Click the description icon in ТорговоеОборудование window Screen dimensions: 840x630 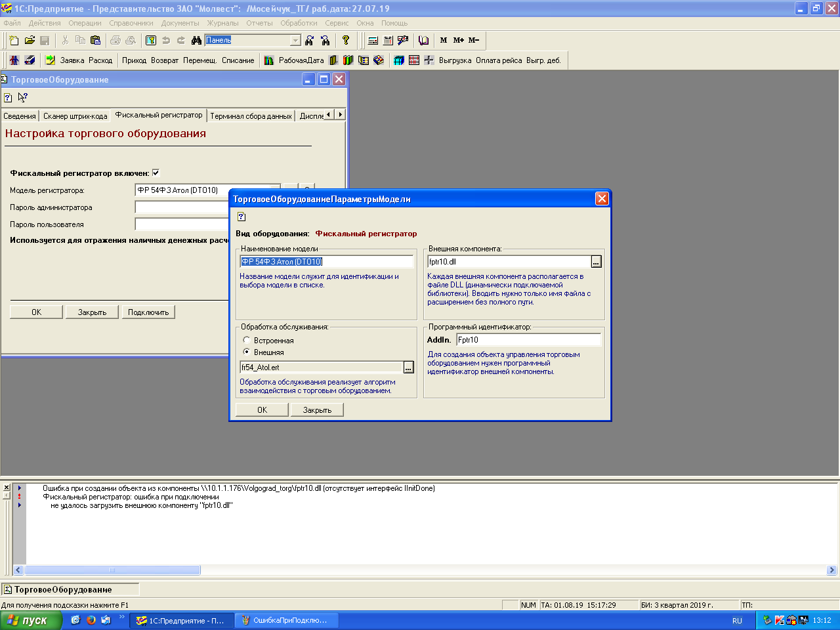tap(8, 98)
